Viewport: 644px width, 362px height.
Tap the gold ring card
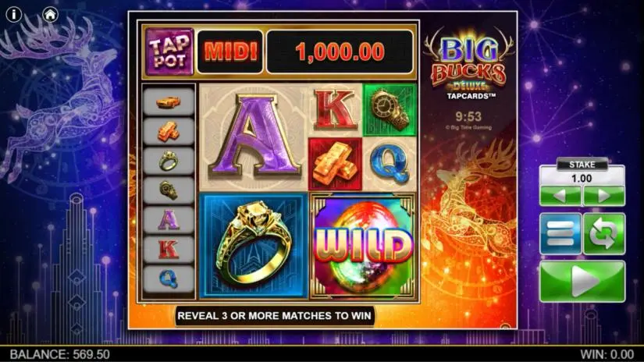click(254, 246)
